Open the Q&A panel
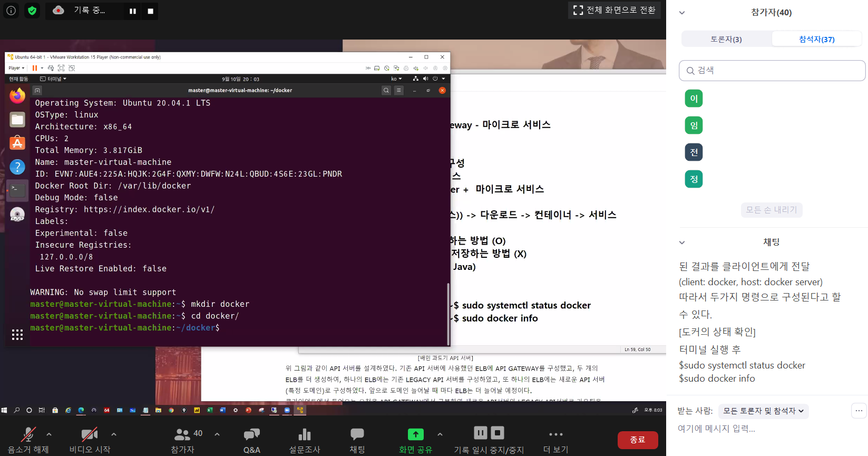The width and height of the screenshot is (868, 456). [251, 434]
